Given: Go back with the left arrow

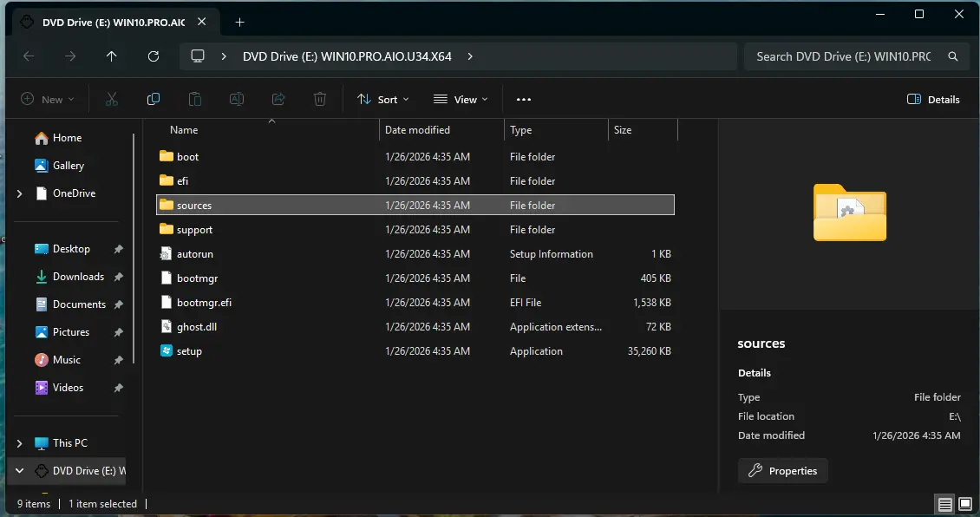Looking at the screenshot, I should [29, 56].
